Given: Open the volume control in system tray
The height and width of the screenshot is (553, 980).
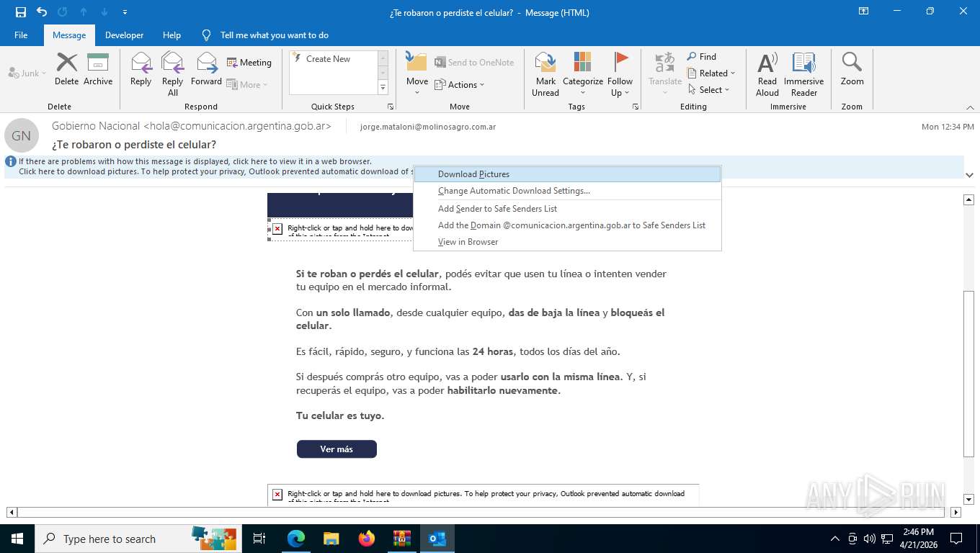Looking at the screenshot, I should pyautogui.click(x=869, y=539).
